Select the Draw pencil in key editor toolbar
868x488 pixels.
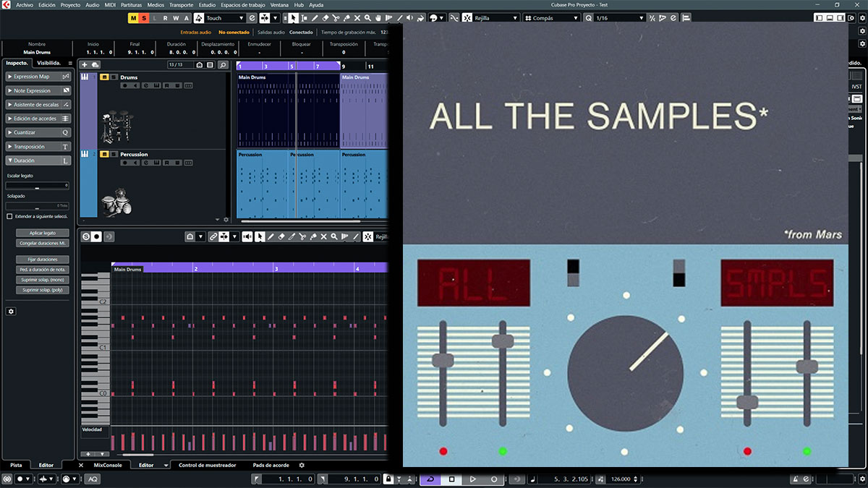coord(271,236)
